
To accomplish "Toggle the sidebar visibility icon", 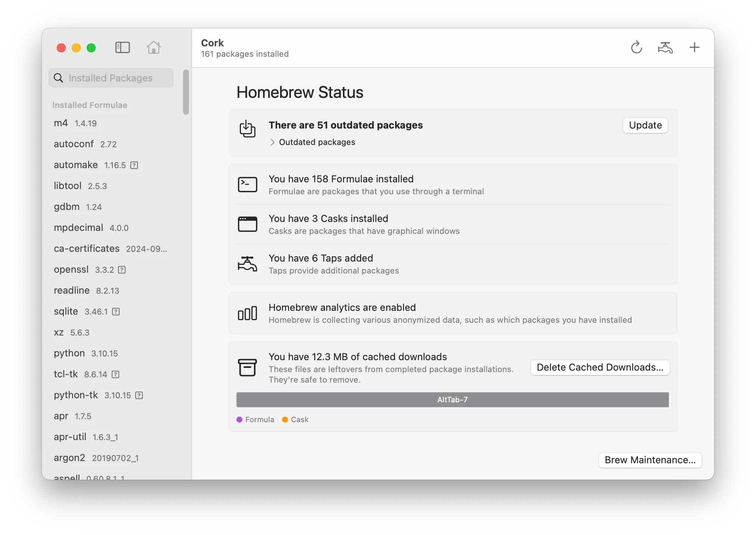I will [122, 47].
